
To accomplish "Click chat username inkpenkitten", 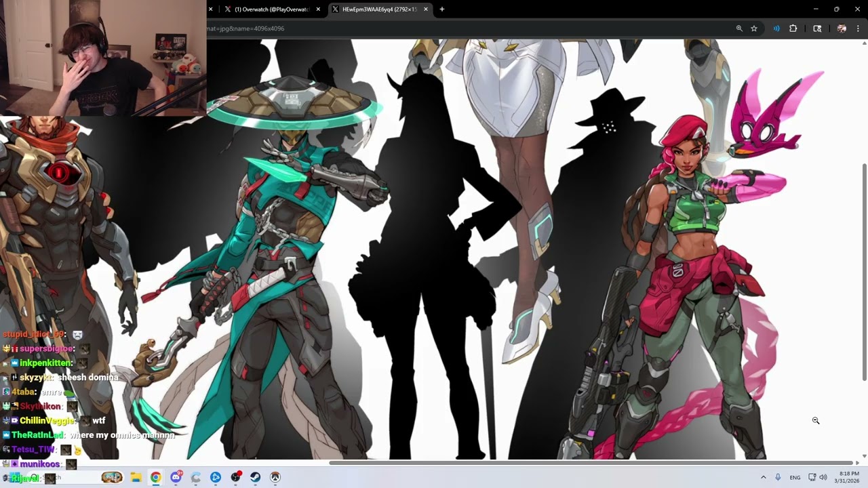I will coord(46,363).
